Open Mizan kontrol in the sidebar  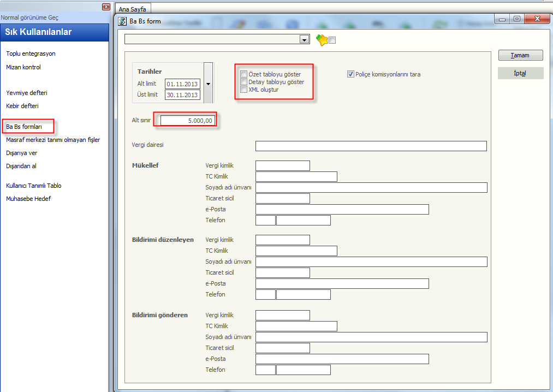23,67
